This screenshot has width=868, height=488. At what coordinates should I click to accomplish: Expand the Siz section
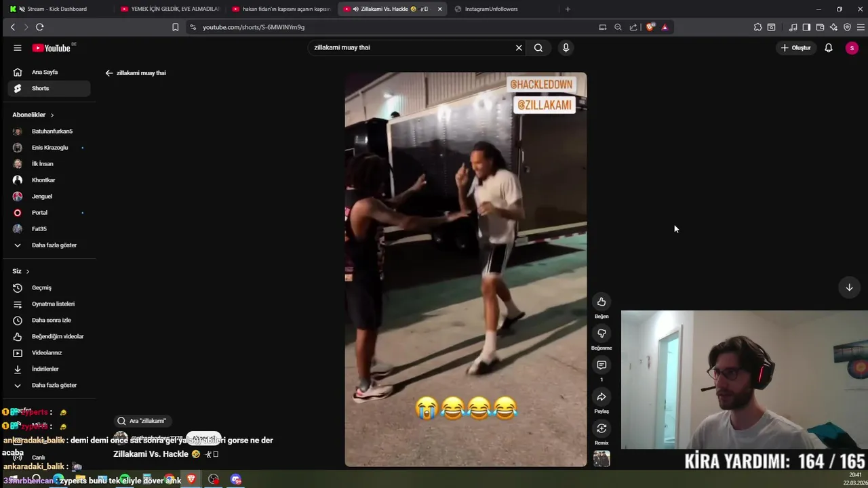point(21,271)
